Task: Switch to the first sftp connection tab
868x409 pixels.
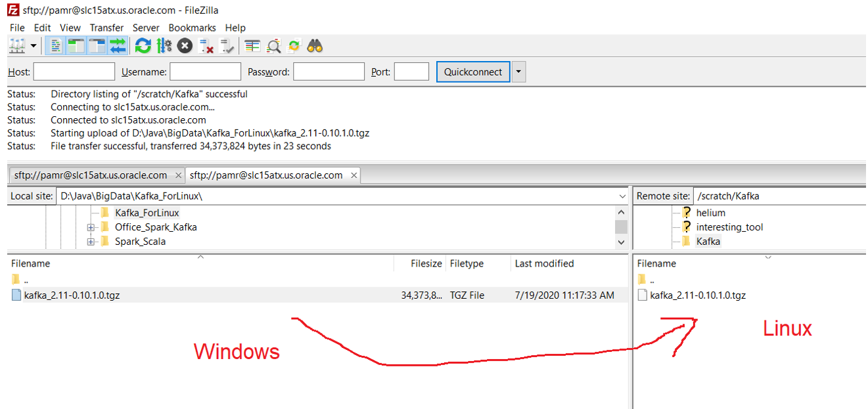Action: tap(91, 175)
